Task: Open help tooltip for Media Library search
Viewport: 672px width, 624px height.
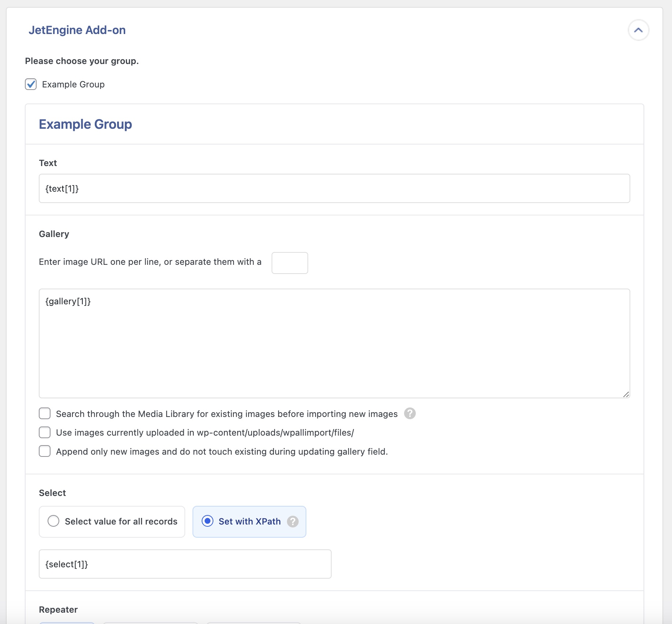Action: click(x=410, y=414)
